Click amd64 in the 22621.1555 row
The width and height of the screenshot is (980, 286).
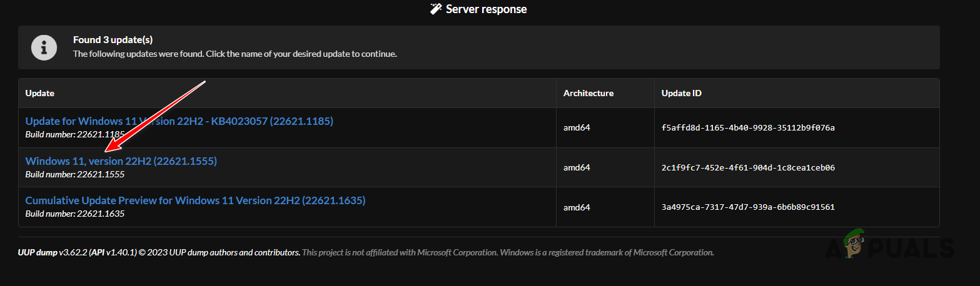click(577, 168)
